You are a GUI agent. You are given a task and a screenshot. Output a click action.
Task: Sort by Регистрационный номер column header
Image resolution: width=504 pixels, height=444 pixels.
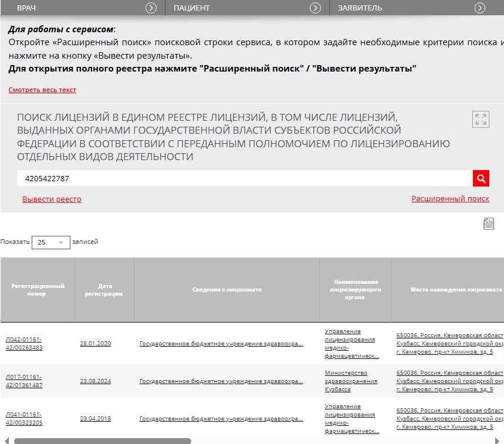[x=37, y=290]
